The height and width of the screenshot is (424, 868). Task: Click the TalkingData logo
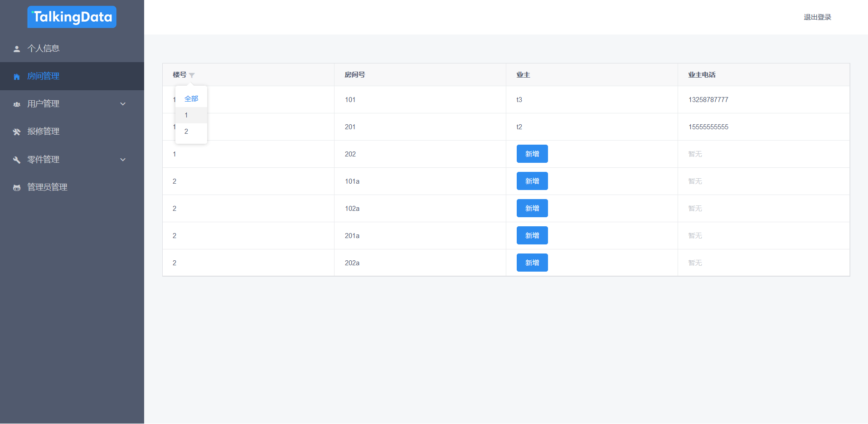pyautogui.click(x=72, y=17)
